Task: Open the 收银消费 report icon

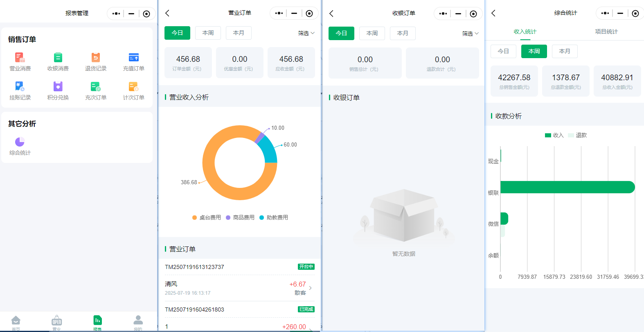Action: 58,58
